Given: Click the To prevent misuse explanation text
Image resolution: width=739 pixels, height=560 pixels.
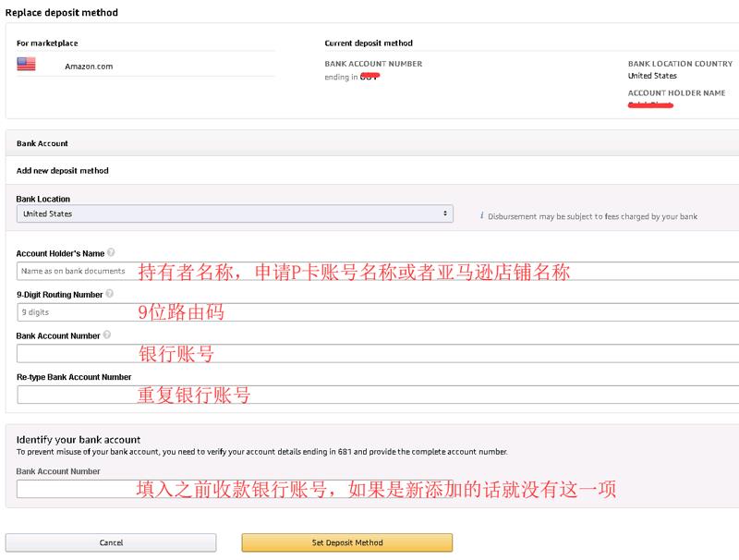Looking at the screenshot, I should tap(262, 452).
